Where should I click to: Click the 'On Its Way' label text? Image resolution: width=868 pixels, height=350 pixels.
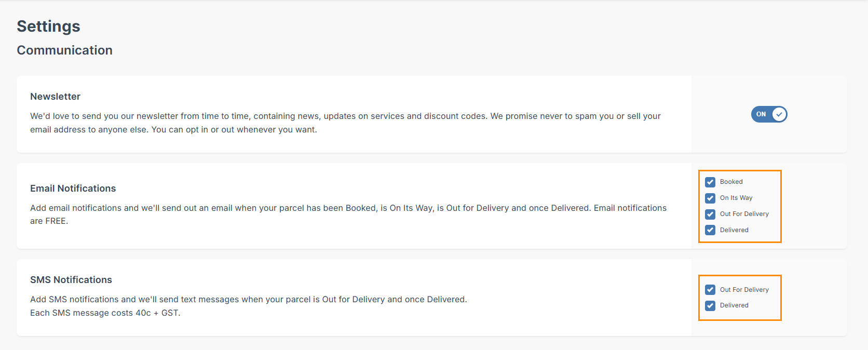coord(736,198)
